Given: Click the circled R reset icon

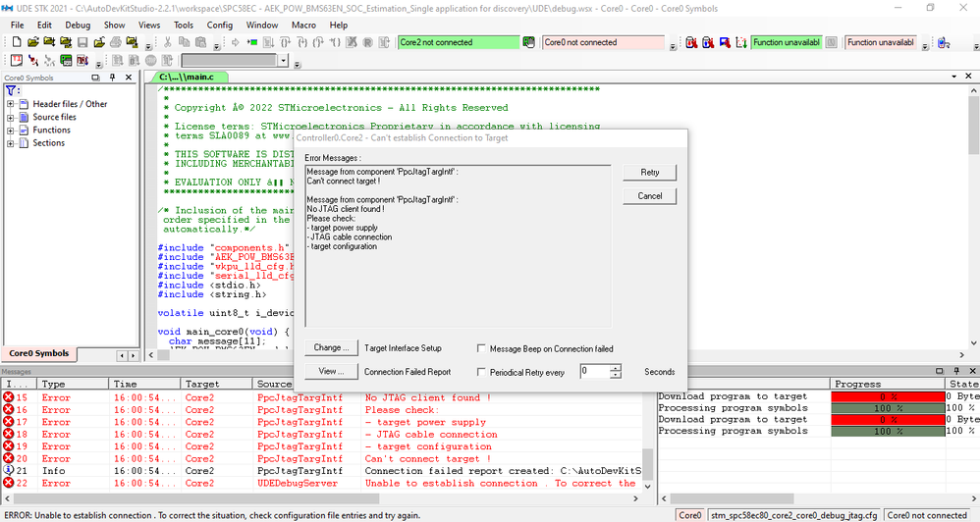Looking at the screenshot, I should [x=368, y=42].
